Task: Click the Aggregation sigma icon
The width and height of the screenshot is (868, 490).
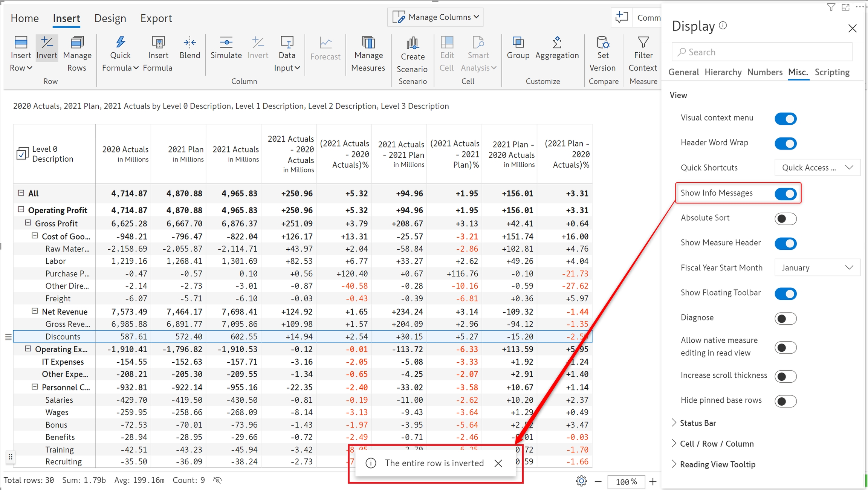Action: pos(557,43)
